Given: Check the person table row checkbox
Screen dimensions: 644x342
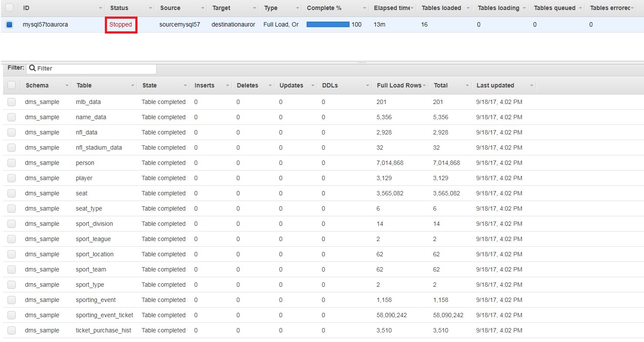Looking at the screenshot, I should (12, 163).
